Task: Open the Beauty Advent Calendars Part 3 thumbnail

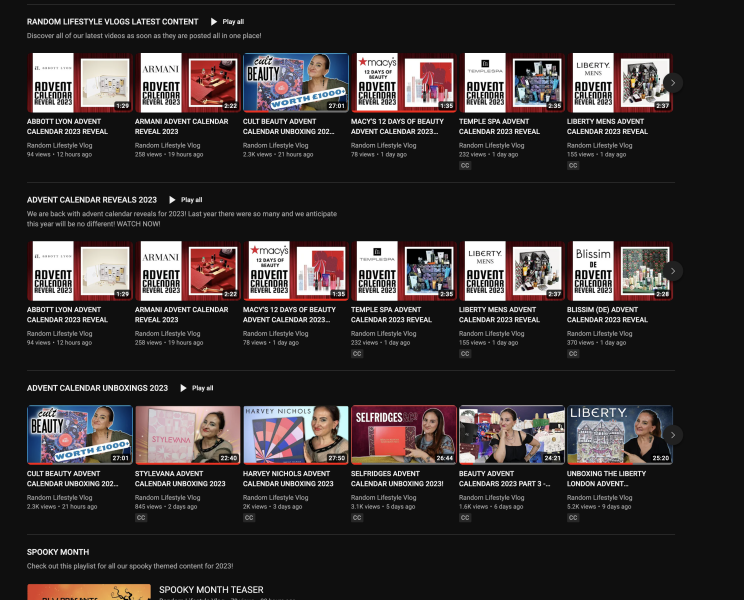Action: coord(512,435)
